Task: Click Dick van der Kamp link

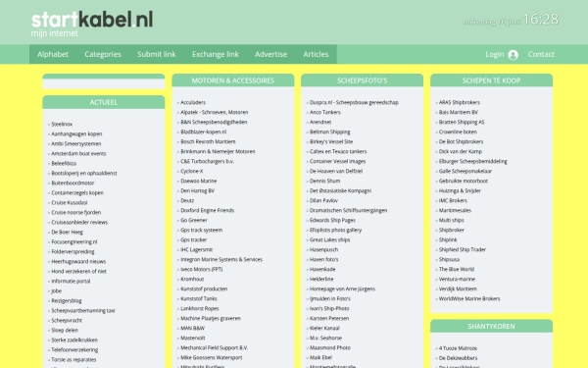Action: (x=461, y=151)
